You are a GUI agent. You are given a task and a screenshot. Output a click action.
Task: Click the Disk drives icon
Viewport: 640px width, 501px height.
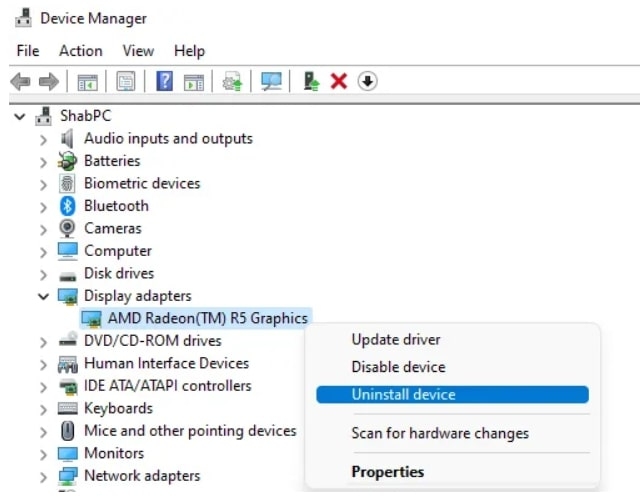coord(67,277)
